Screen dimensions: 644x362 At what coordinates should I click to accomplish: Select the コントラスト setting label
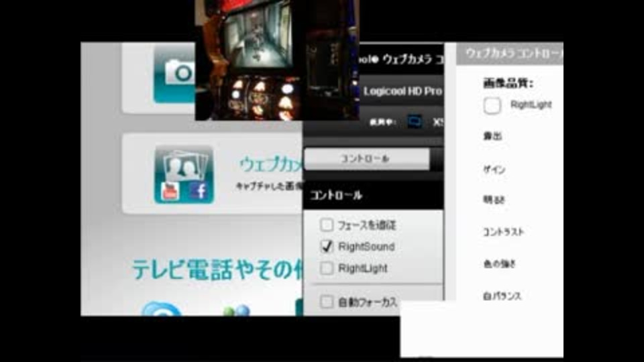tap(504, 232)
